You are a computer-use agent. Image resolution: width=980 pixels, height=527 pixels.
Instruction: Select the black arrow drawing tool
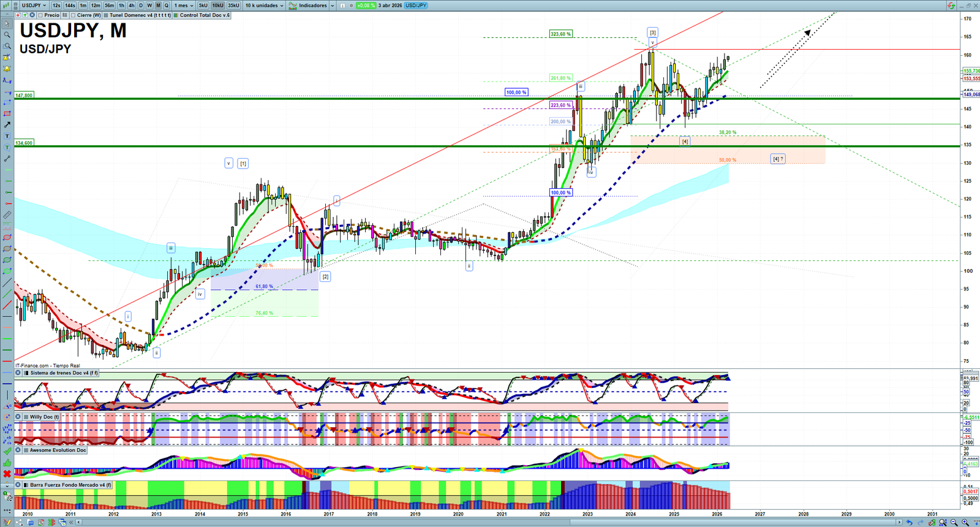click(7, 125)
